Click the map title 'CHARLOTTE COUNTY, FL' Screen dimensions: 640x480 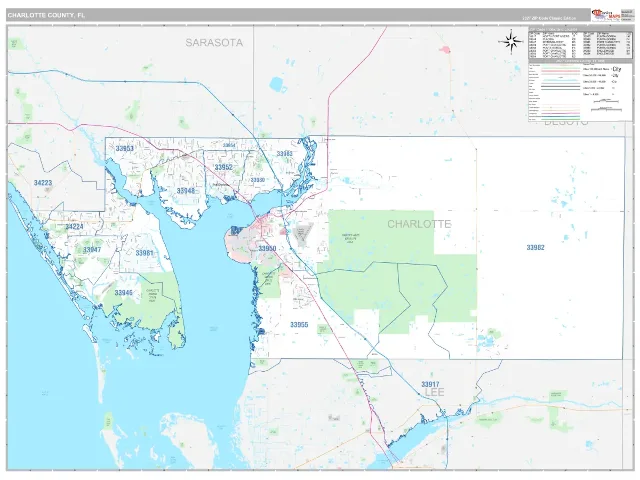click(46, 15)
